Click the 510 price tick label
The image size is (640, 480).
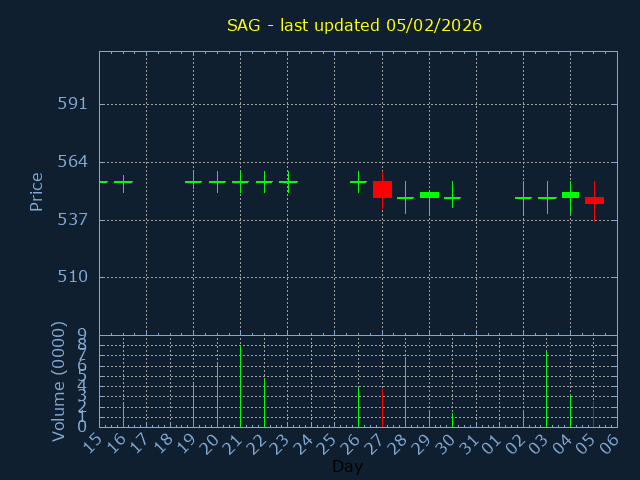pyautogui.click(x=71, y=277)
